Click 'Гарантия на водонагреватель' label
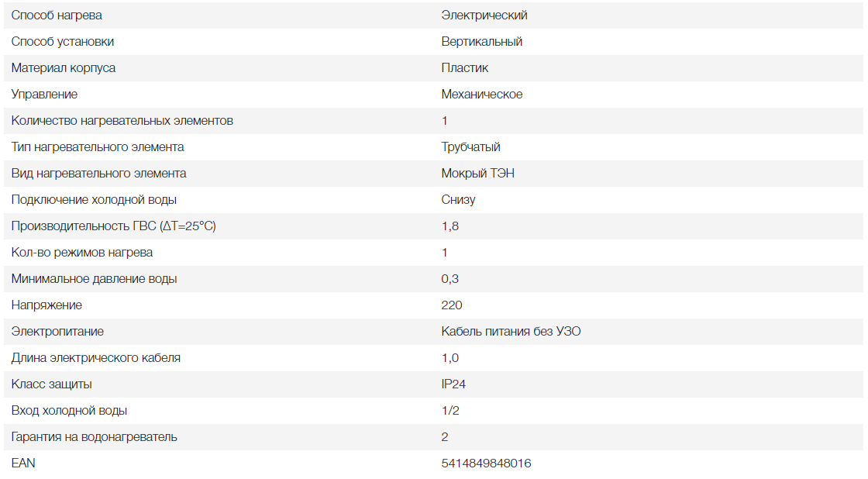This screenshot has height=479, width=868. pos(94,437)
